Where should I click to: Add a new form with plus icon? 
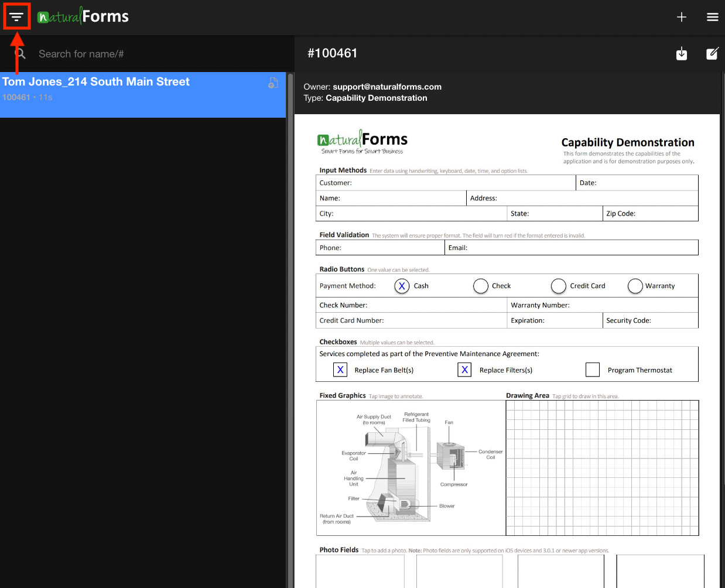682,17
